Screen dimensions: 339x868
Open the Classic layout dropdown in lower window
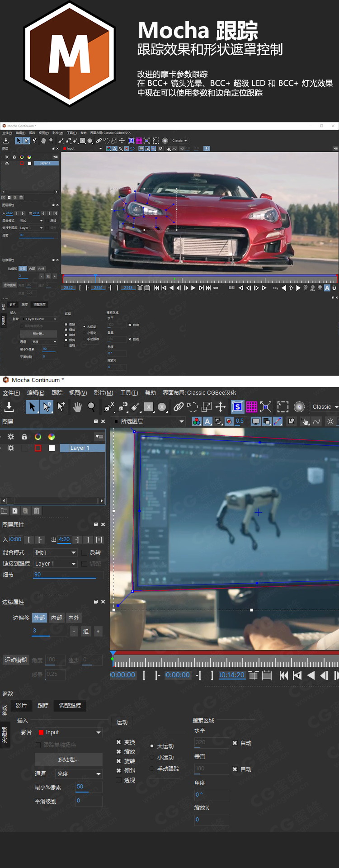coord(325,407)
